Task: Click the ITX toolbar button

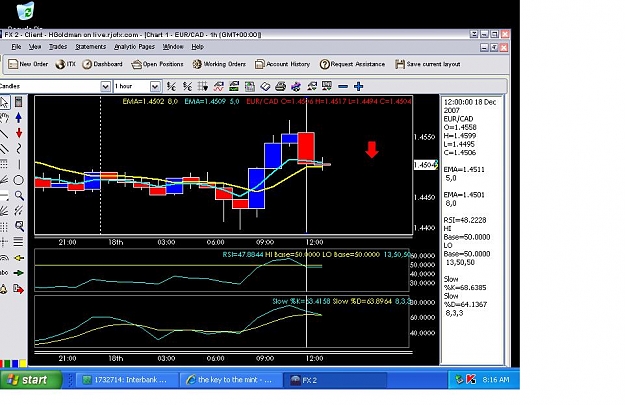Action: point(66,64)
